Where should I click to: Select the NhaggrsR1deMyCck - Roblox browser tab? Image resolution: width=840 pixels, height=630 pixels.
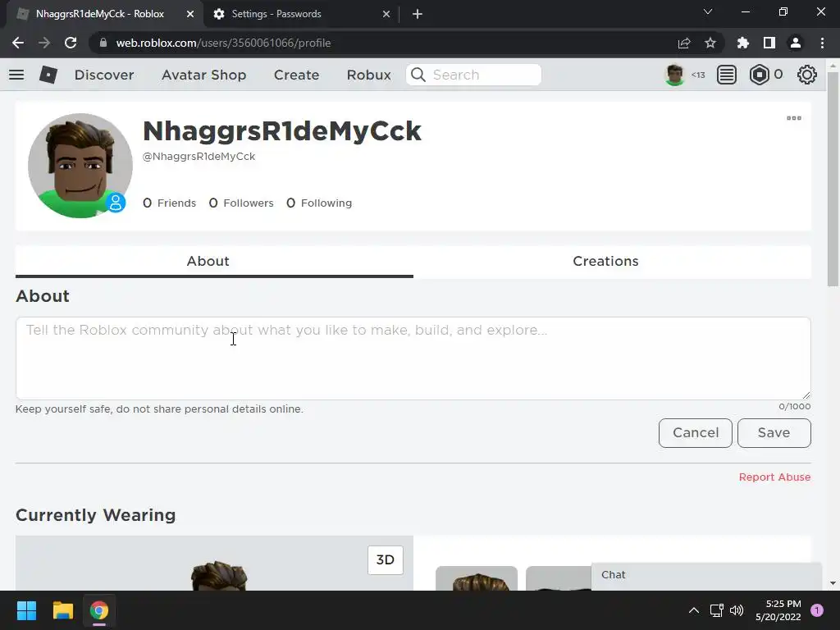(105, 14)
